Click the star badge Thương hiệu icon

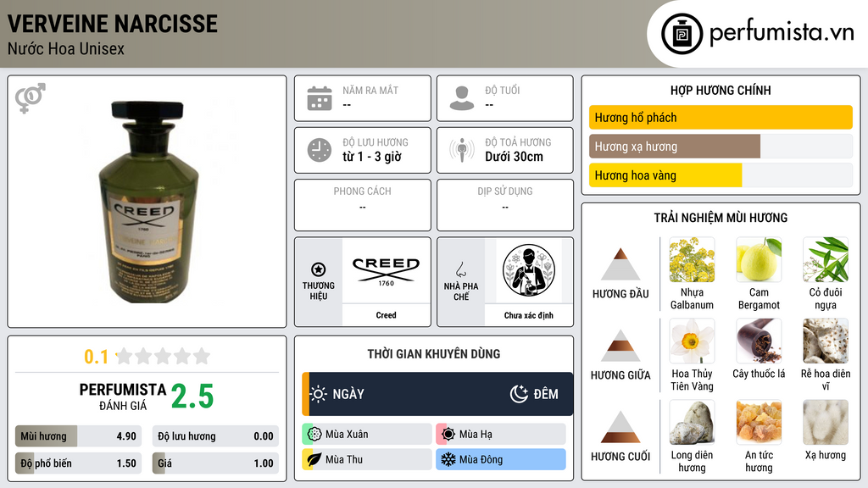(x=319, y=269)
